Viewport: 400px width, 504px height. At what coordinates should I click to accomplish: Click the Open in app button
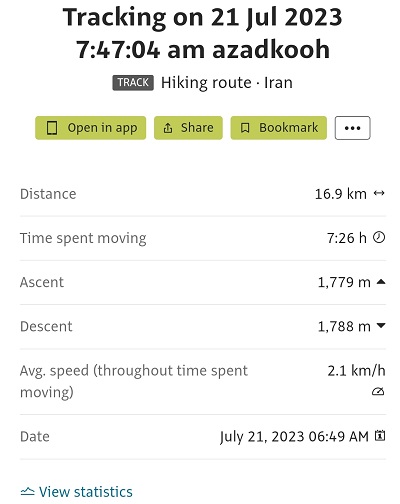tap(91, 128)
